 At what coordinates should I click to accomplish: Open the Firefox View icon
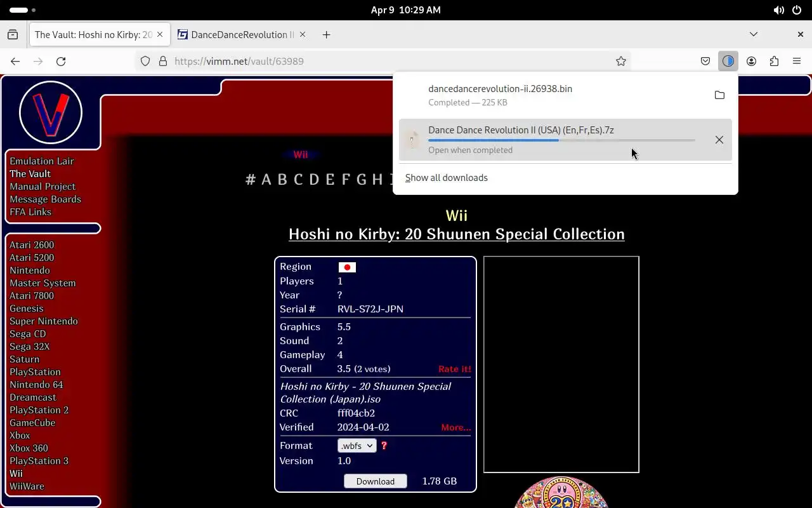(13, 35)
